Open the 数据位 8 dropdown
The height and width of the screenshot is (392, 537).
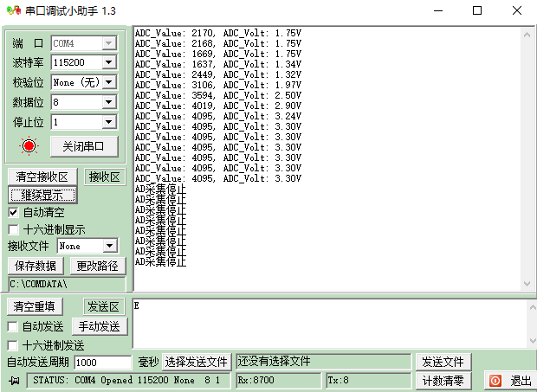pos(109,102)
